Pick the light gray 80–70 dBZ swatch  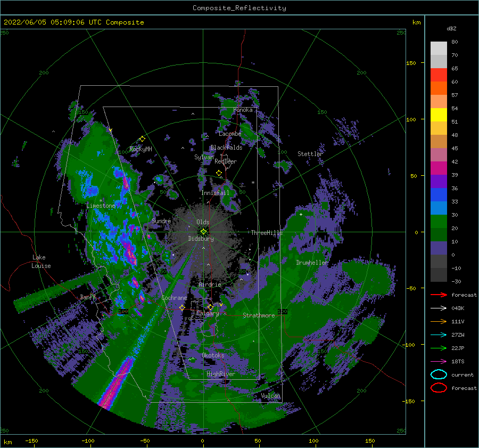pos(439,48)
